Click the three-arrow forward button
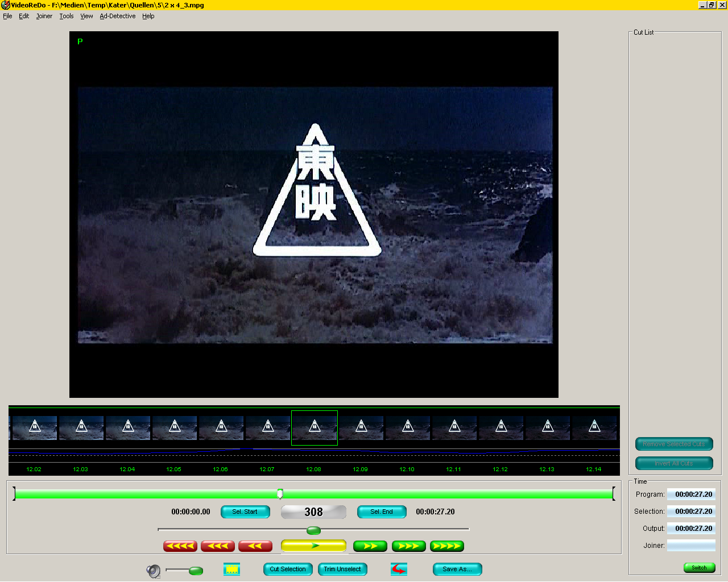Screen dimensions: 728x582 pyautogui.click(x=409, y=546)
